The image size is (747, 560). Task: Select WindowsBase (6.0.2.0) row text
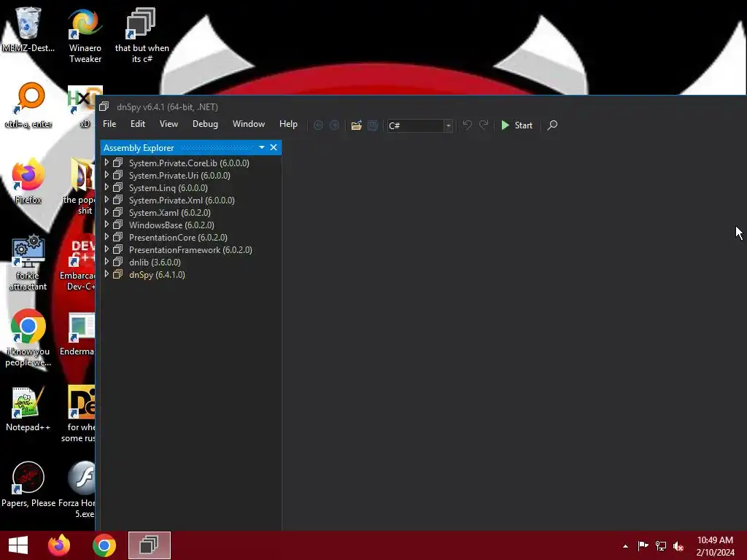click(x=171, y=225)
